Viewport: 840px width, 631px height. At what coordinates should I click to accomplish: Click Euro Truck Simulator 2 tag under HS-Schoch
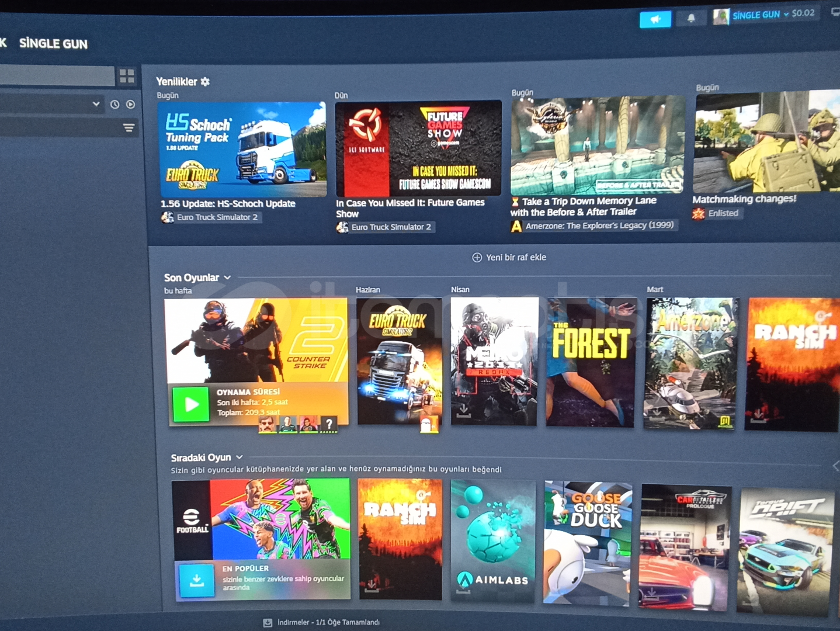[x=211, y=217]
